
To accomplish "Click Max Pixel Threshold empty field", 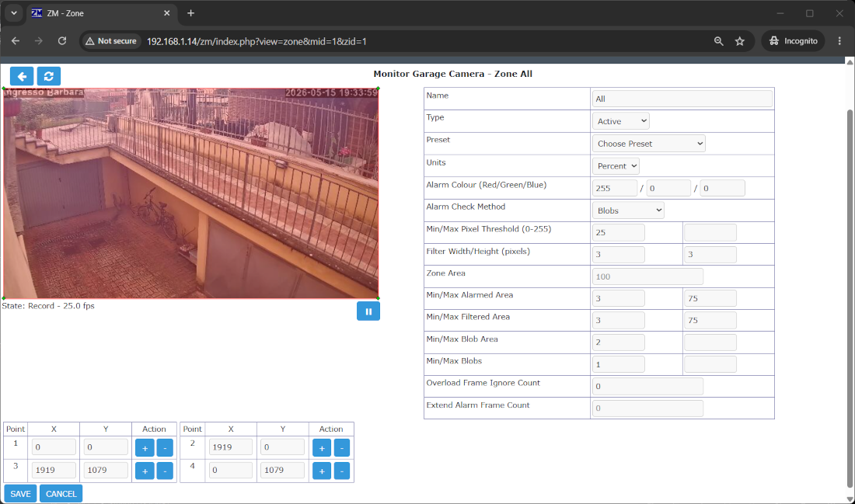I will click(x=710, y=232).
